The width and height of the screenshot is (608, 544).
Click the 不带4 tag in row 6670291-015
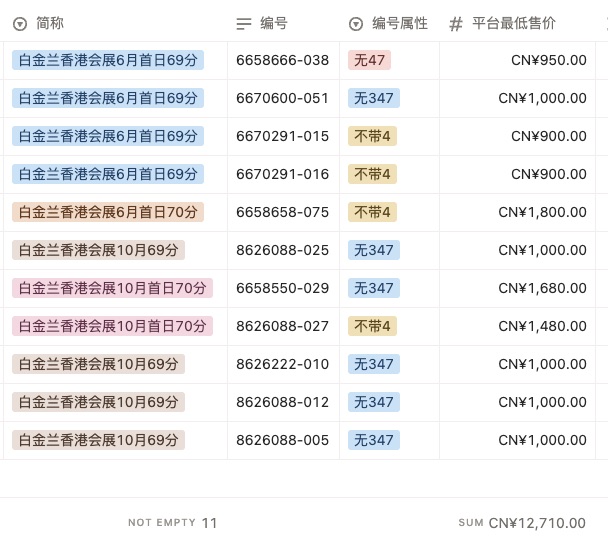[372, 136]
